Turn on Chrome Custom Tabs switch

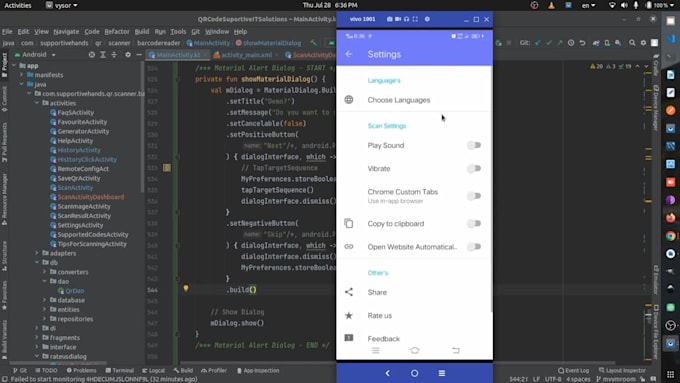coord(474,196)
